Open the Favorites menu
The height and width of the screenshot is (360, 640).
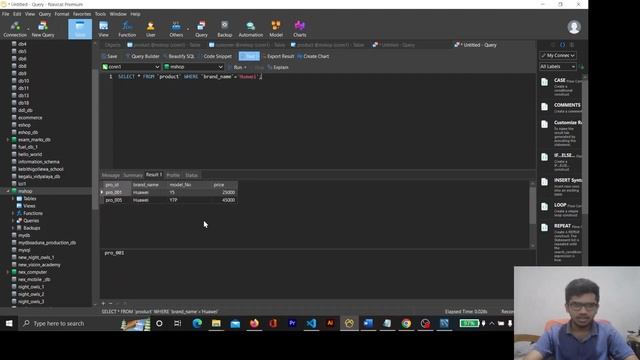(x=82, y=14)
